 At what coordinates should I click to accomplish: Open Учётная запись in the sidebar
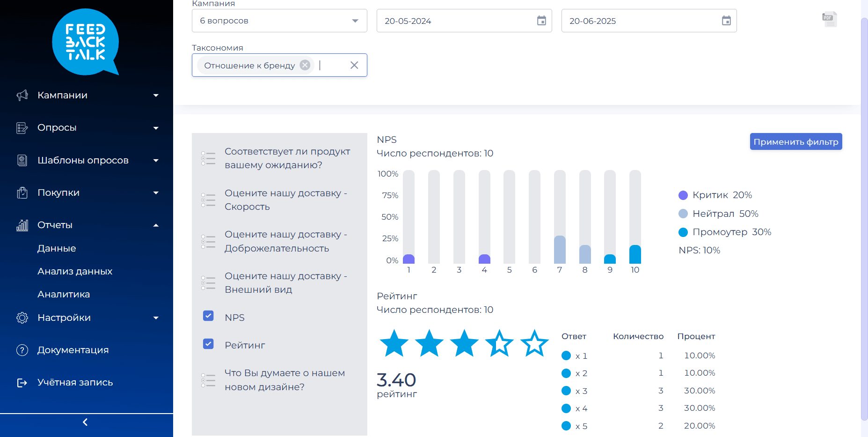[75, 382]
